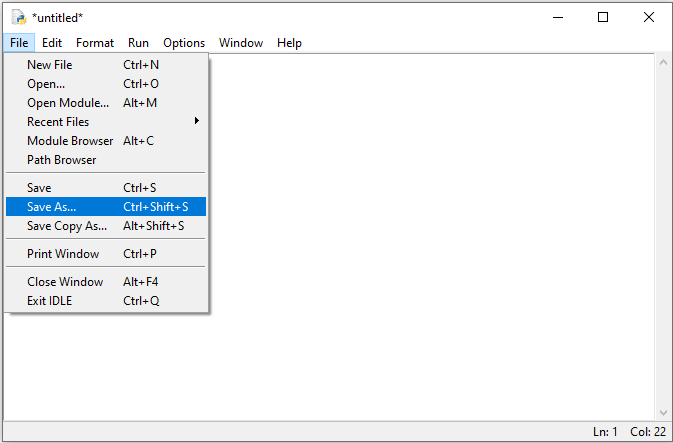Open the Help menu
Image resolution: width=673 pixels, height=443 pixels.
(289, 43)
